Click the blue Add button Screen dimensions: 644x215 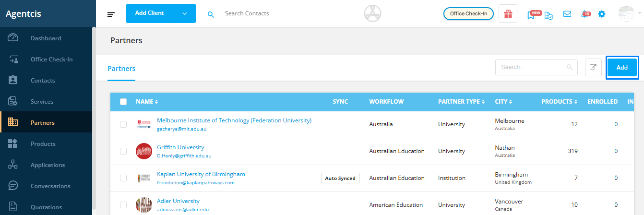click(x=622, y=68)
